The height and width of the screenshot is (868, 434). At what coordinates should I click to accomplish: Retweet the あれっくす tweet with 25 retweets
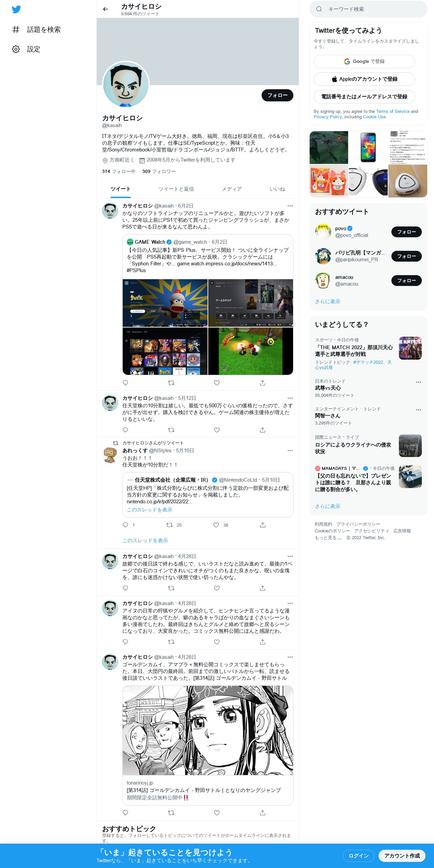pos(169,525)
